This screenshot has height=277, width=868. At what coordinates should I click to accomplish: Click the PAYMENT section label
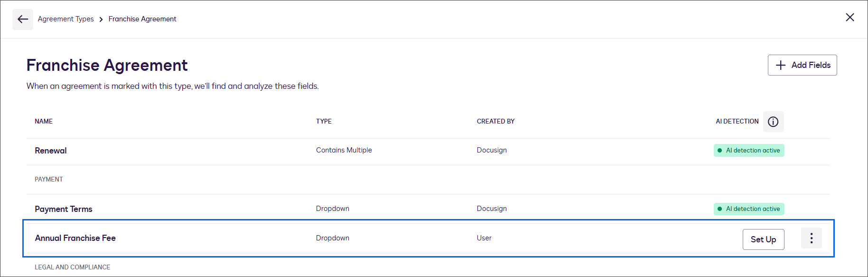coord(49,180)
